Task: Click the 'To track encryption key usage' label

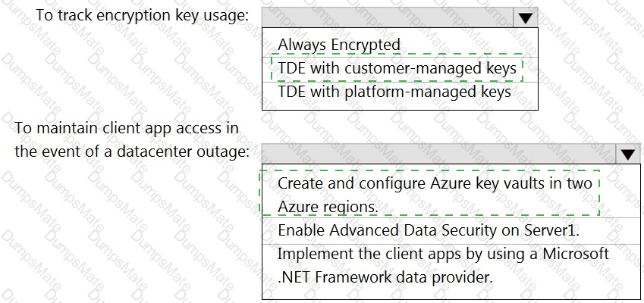Action: tap(142, 17)
